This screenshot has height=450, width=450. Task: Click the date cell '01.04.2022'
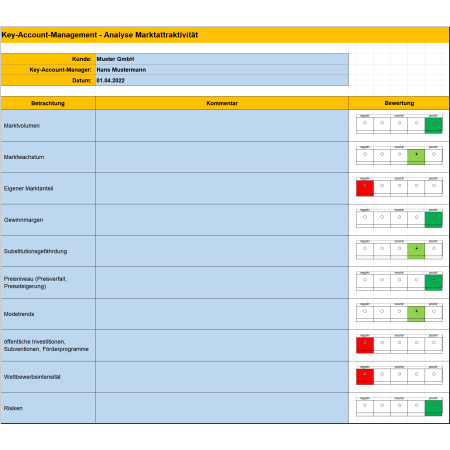coord(222,80)
